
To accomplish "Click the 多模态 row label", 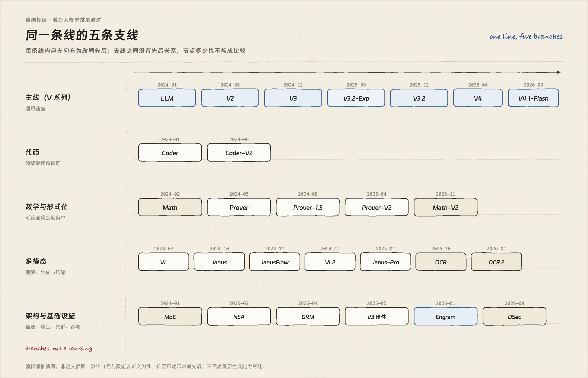I will tap(36, 261).
